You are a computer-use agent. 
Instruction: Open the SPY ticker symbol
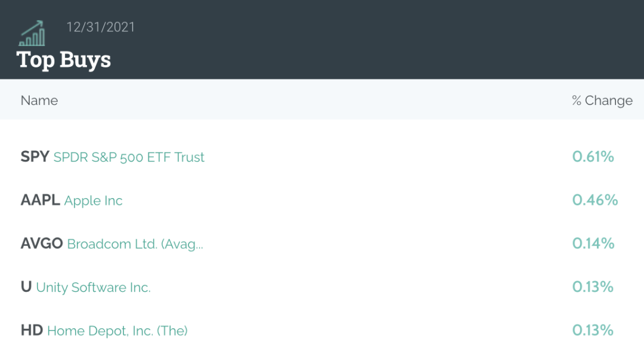(x=35, y=156)
